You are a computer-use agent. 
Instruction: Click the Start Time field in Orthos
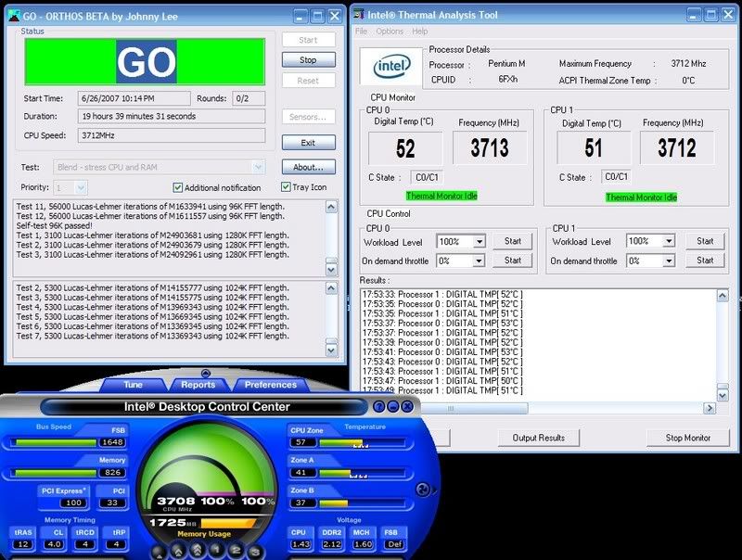pyautogui.click(x=134, y=99)
